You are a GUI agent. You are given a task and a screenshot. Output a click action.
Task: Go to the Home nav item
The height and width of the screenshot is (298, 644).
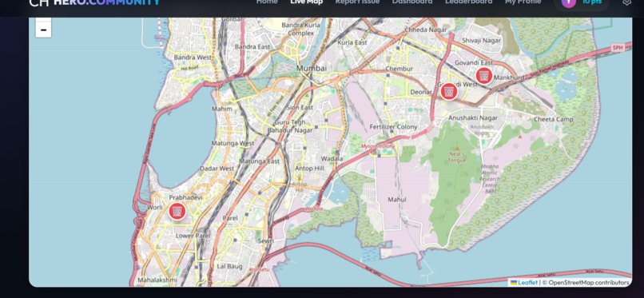[267, 2]
